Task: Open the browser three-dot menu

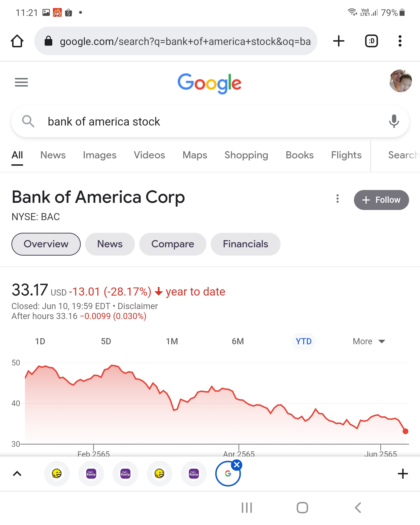Action: [x=400, y=41]
